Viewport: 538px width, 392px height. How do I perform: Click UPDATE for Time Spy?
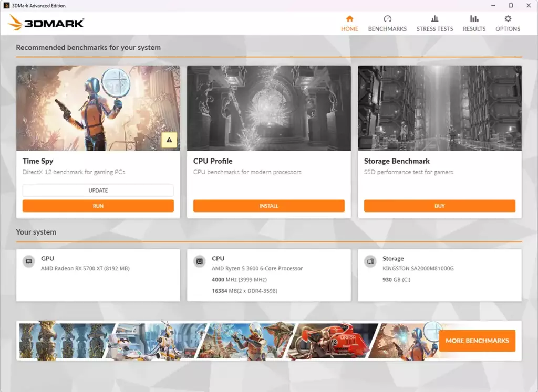pos(98,190)
